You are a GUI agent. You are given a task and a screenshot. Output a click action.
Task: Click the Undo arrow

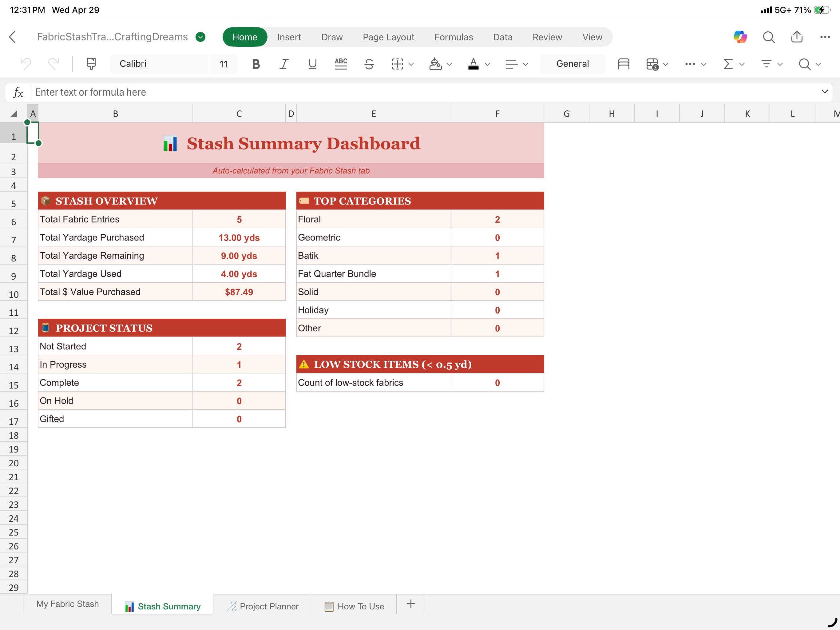pos(26,64)
